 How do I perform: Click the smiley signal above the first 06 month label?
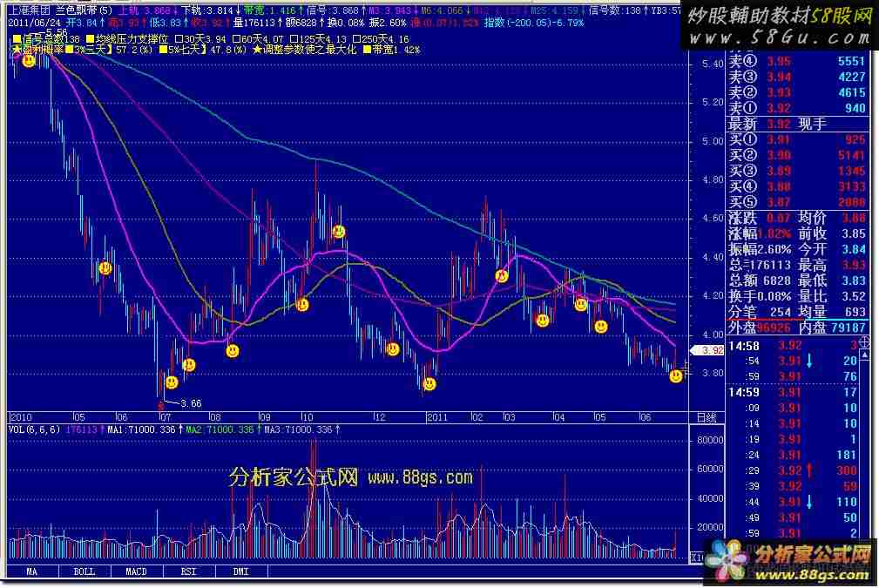(x=105, y=268)
